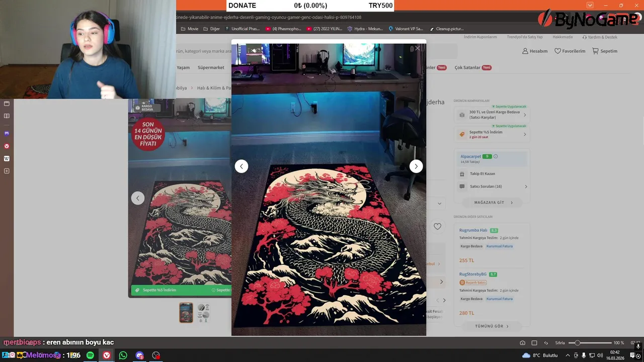
Task: Expand 300 TL ve Üzeri Kargo Bedava campaign
Action: (x=492, y=115)
